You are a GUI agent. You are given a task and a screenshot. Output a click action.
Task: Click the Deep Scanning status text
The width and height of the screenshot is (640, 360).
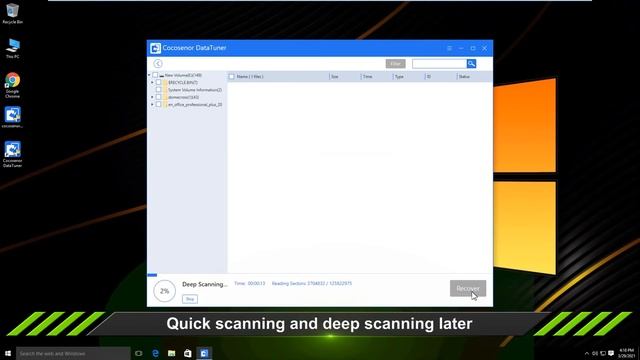tap(205, 284)
